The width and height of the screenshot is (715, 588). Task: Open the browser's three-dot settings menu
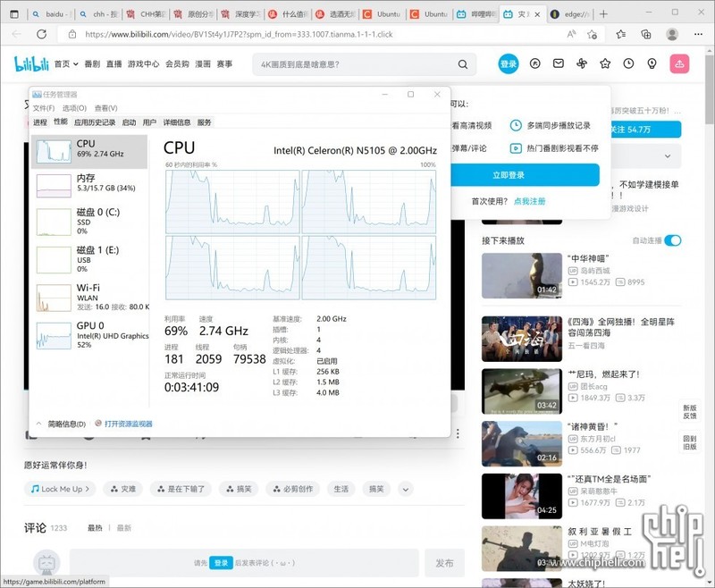coord(698,34)
